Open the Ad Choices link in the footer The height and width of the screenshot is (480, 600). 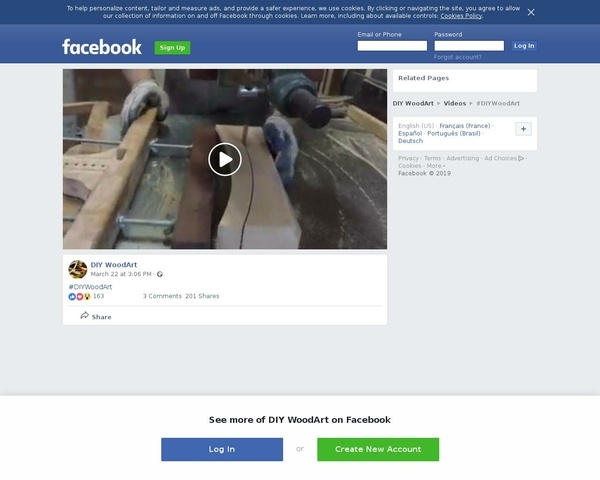[502, 158]
